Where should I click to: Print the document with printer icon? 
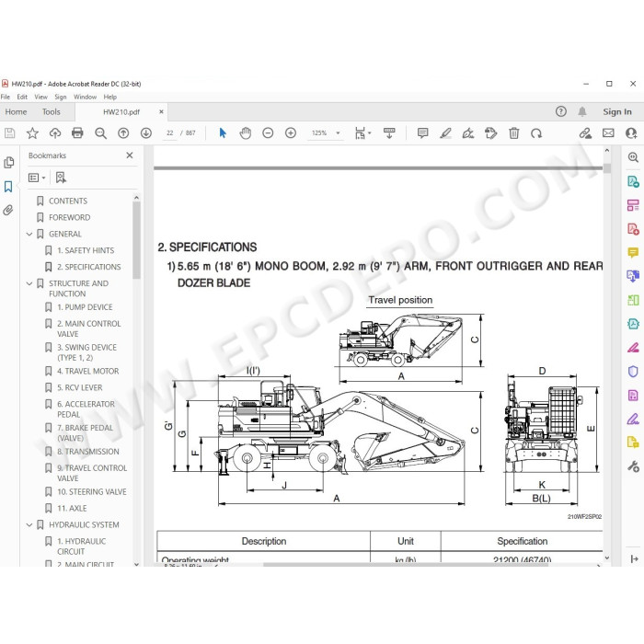click(77, 133)
